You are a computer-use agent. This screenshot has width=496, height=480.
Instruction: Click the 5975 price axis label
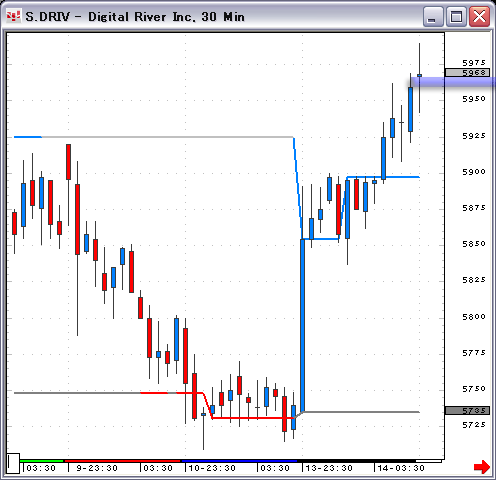click(474, 63)
